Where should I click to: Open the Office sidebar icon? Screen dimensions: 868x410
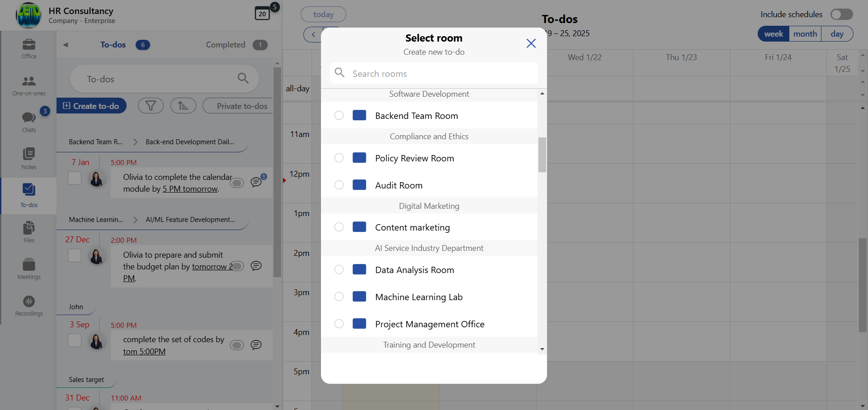pos(28,48)
